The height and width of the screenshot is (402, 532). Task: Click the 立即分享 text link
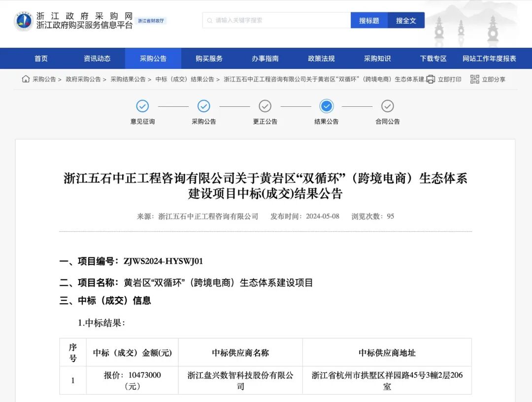coord(494,79)
